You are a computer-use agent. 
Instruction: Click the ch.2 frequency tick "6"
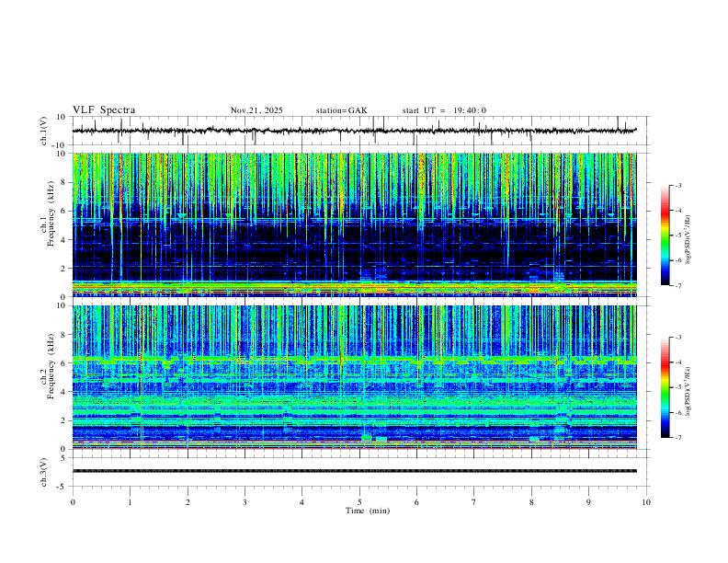63,362
